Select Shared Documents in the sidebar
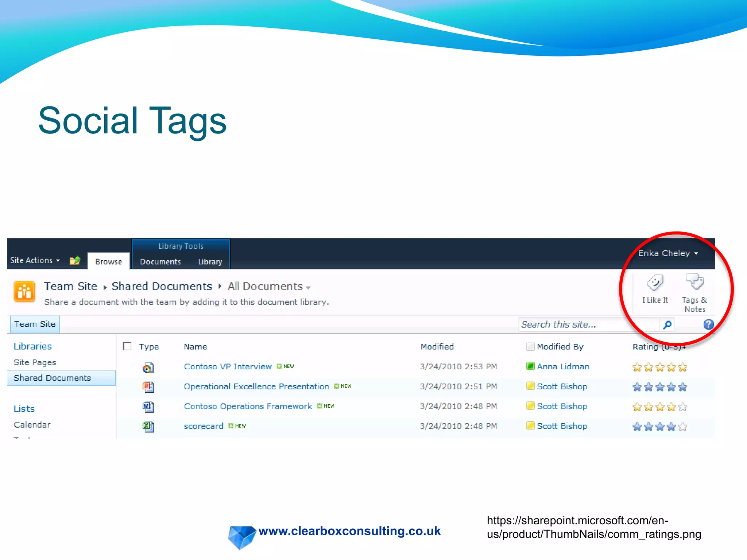The width and height of the screenshot is (747, 560). tap(61, 378)
